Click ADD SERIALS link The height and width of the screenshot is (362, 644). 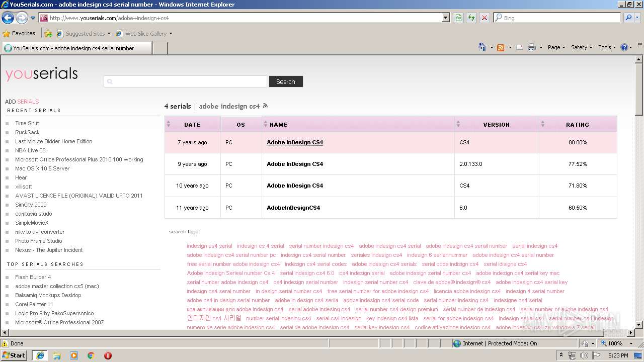pos(22,102)
